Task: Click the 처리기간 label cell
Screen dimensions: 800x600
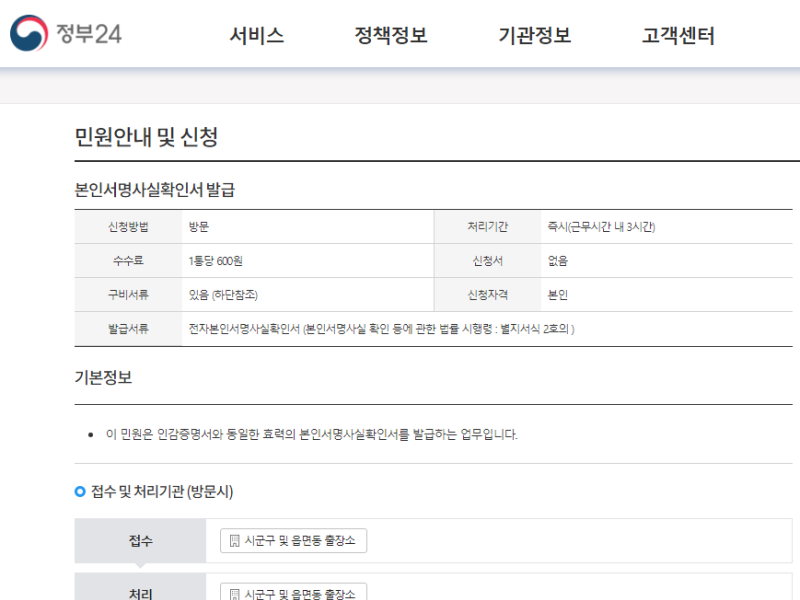Action: click(488, 227)
